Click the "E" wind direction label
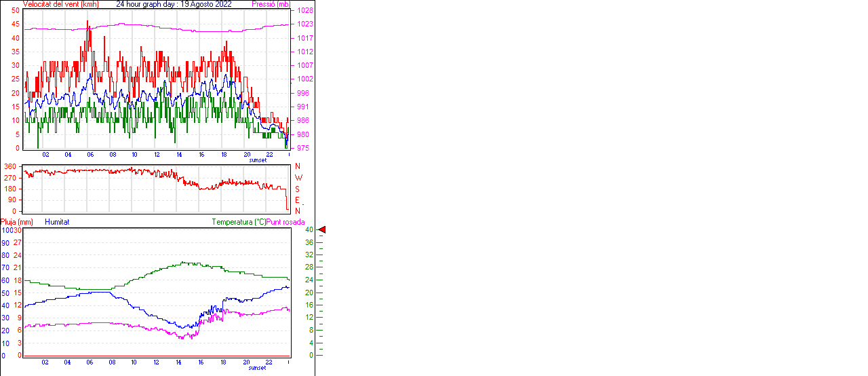The width and height of the screenshot is (868, 376). 297,200
